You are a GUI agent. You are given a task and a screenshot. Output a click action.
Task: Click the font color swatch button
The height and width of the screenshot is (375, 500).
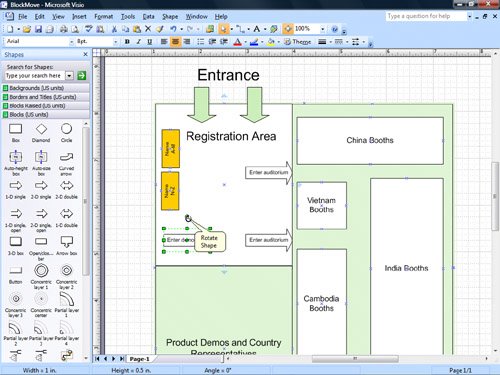click(237, 42)
